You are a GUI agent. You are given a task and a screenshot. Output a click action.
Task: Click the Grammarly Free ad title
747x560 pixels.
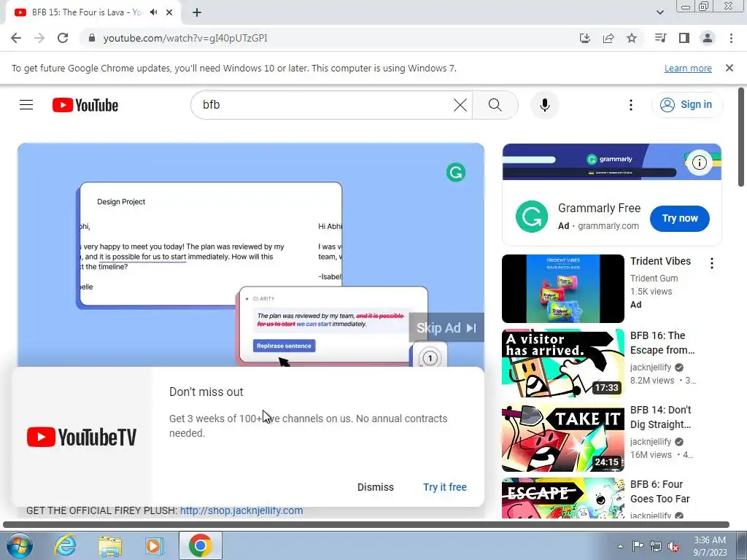point(600,208)
